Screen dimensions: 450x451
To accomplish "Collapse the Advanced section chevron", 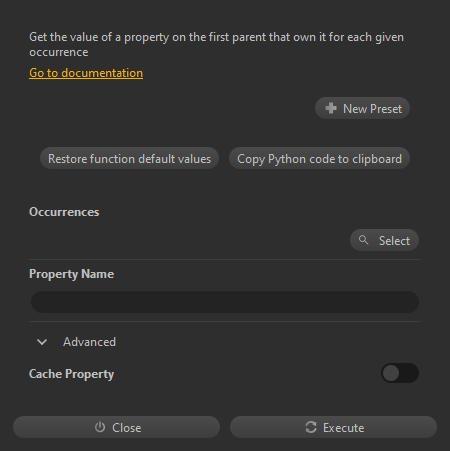I will click(x=42, y=342).
